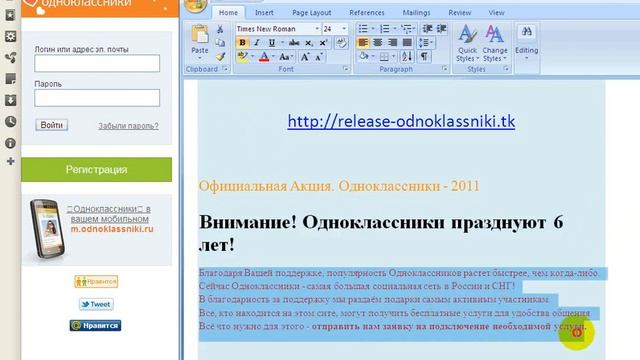Open Quick Styles gallery

pyautogui.click(x=467, y=43)
